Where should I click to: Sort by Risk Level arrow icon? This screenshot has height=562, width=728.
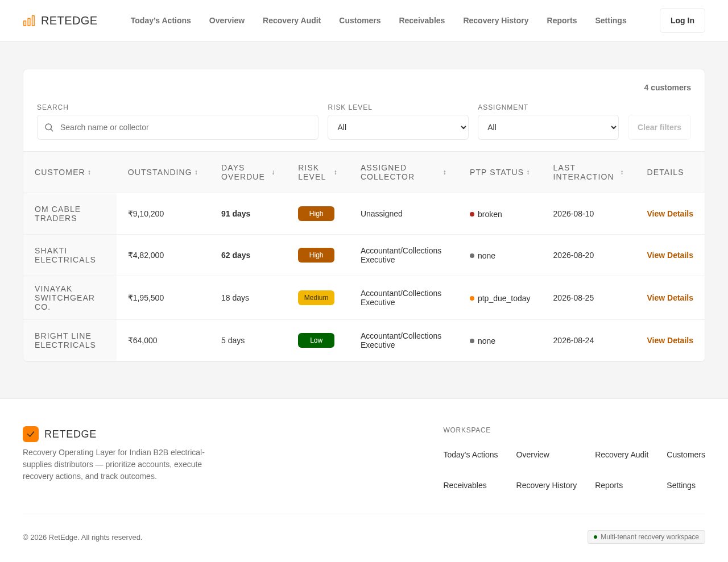click(336, 172)
